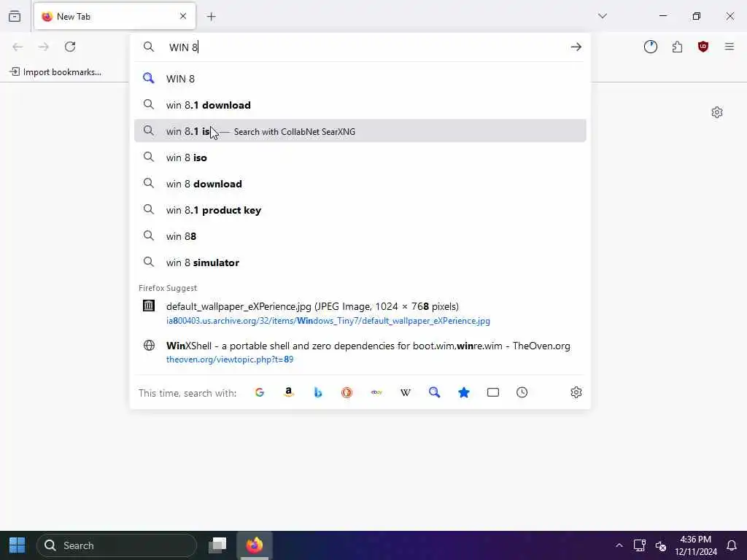Search with the blue magnifier engine
This screenshot has width=747, height=560.
(x=435, y=392)
